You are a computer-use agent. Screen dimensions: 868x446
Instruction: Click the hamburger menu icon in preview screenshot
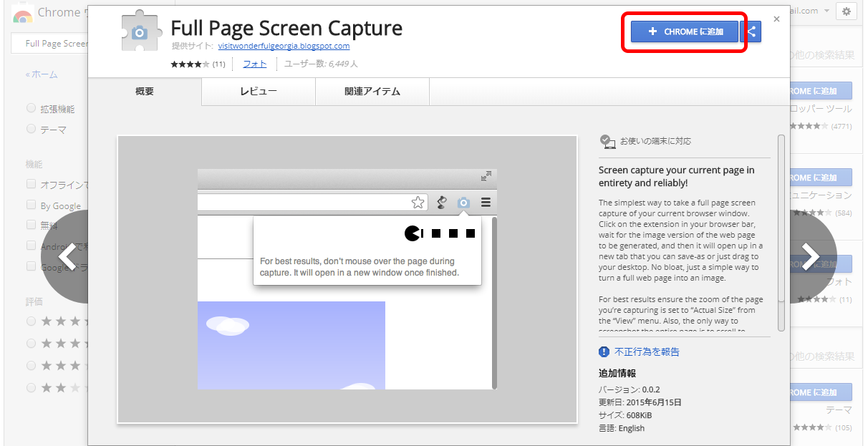click(486, 203)
